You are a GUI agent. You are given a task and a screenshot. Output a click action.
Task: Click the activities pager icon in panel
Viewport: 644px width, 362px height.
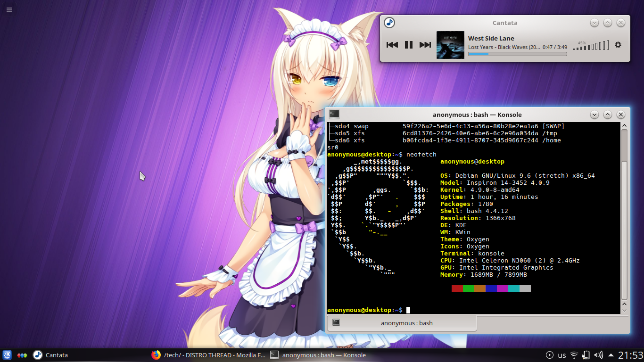pos(22,355)
